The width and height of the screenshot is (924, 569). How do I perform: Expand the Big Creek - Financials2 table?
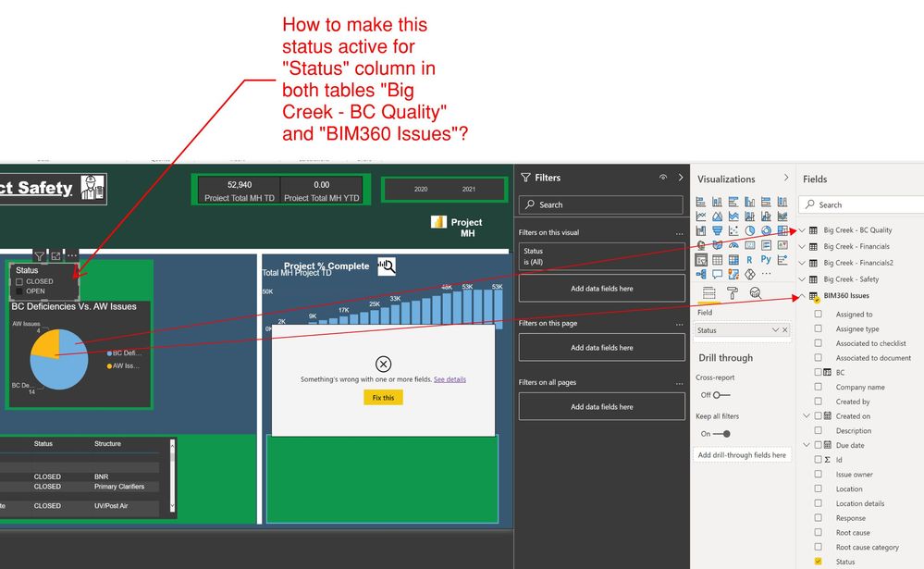tap(802, 263)
